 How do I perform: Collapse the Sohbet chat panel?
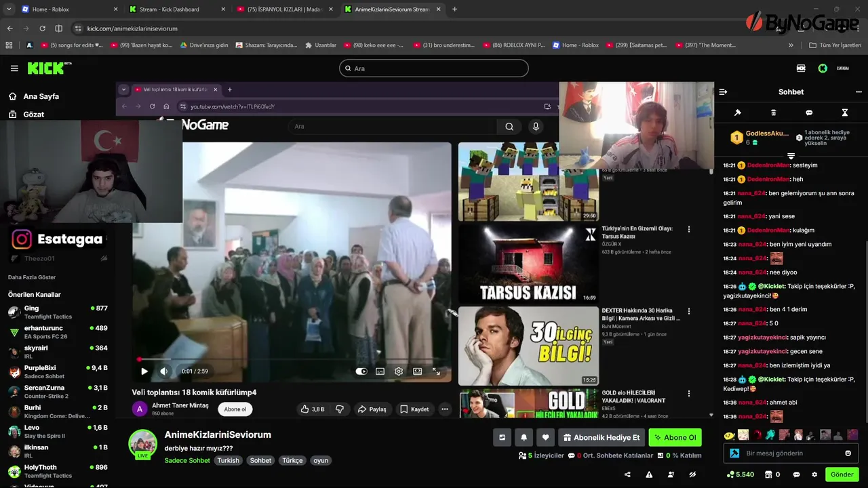(723, 92)
